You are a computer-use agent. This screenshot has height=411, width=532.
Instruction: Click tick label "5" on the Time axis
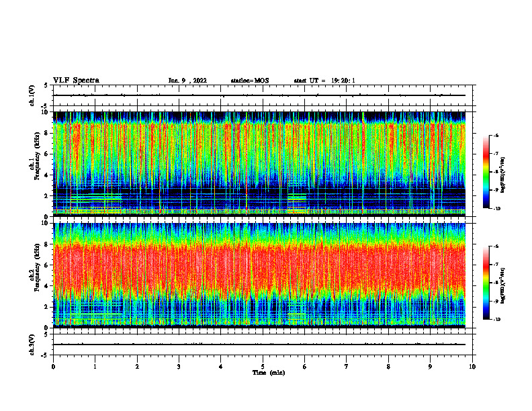click(263, 367)
